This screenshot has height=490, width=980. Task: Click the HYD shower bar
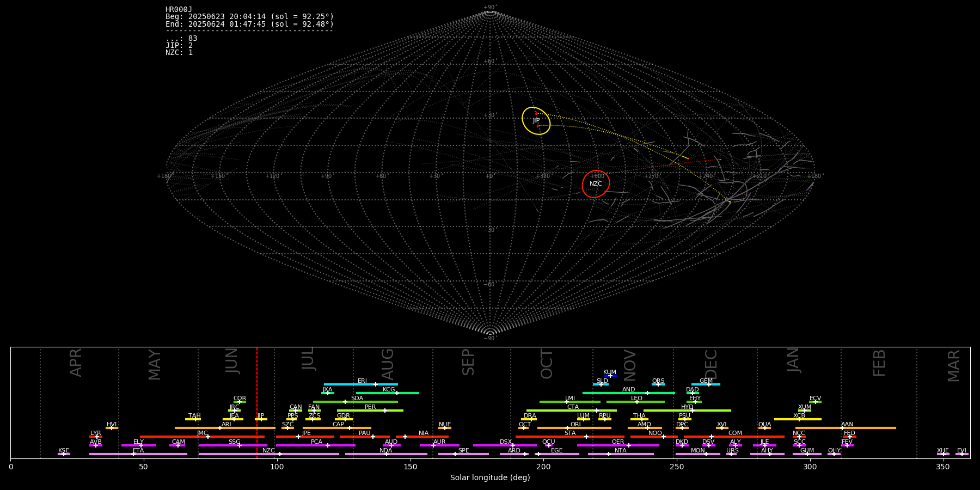coord(687,411)
